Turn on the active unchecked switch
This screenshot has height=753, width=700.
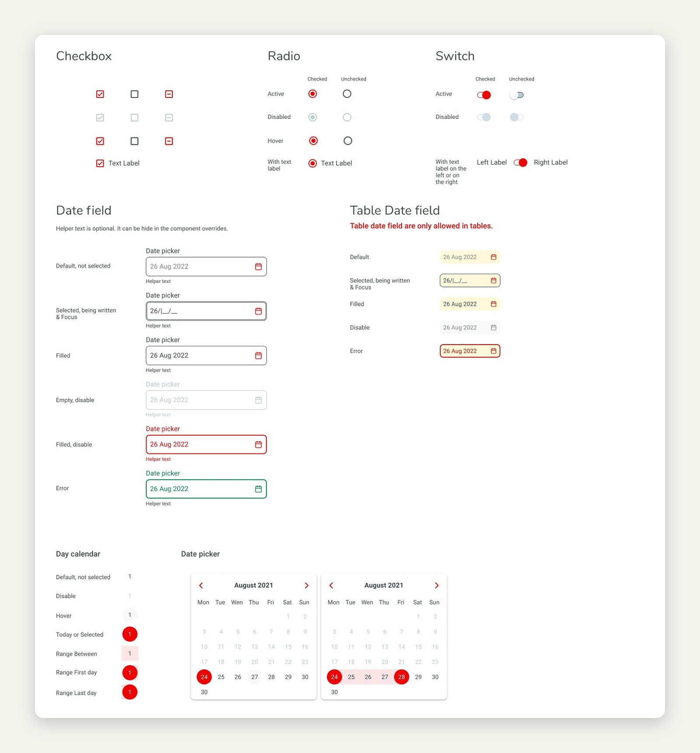pos(517,95)
